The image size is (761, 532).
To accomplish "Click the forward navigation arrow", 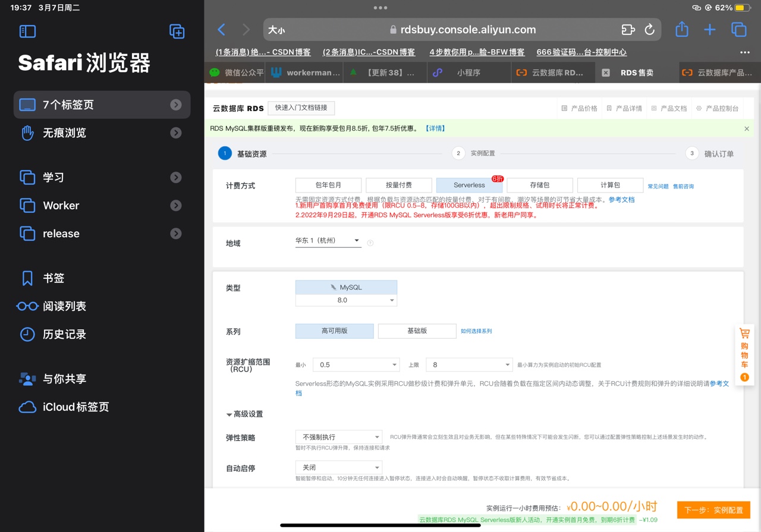I will point(246,30).
